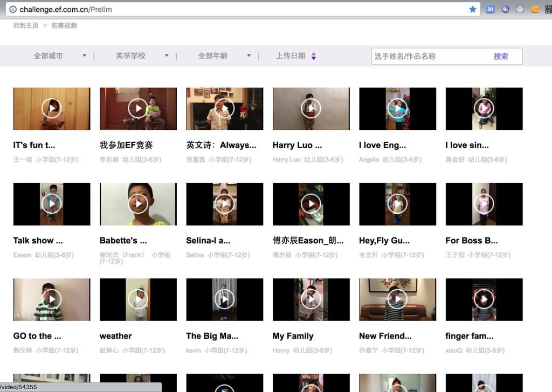This screenshot has width=552, height=392.
Task: Play the "Talk show" video
Action: tap(52, 204)
